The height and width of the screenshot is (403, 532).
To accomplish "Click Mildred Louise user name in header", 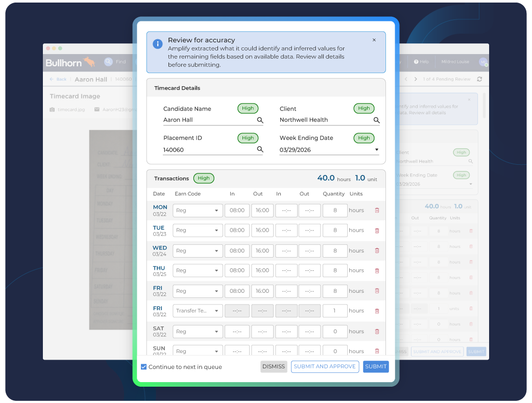I will tap(455, 62).
